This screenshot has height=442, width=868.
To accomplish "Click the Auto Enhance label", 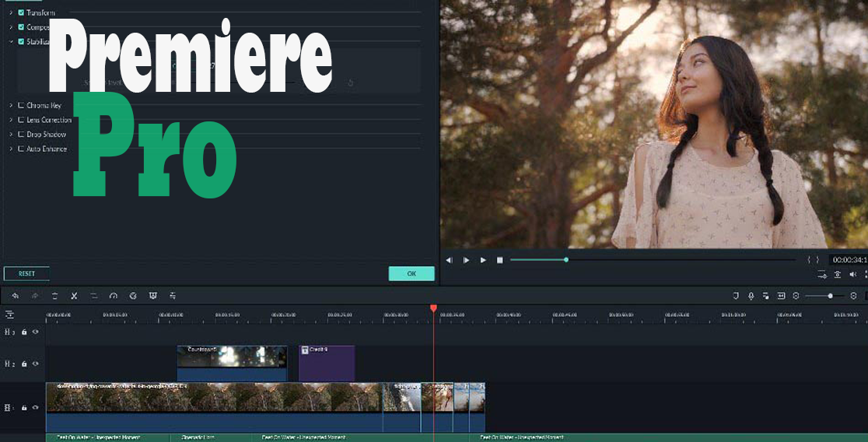I will [47, 149].
